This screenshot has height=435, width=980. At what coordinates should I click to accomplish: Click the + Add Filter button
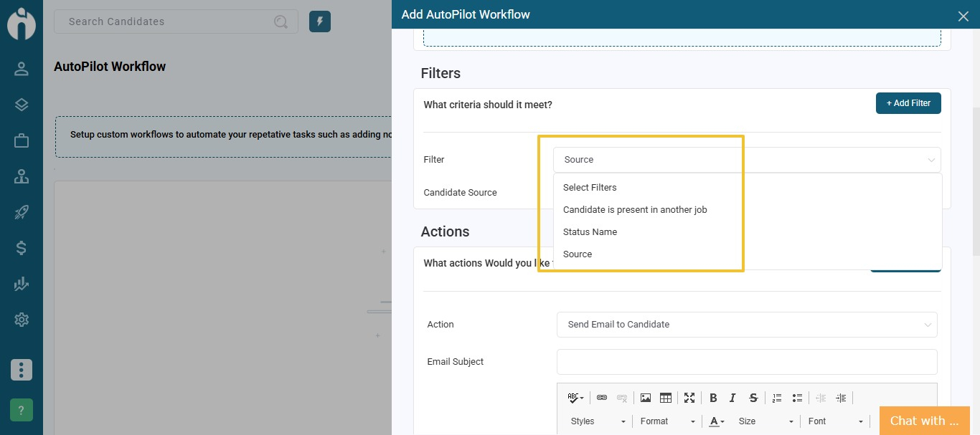pos(908,103)
